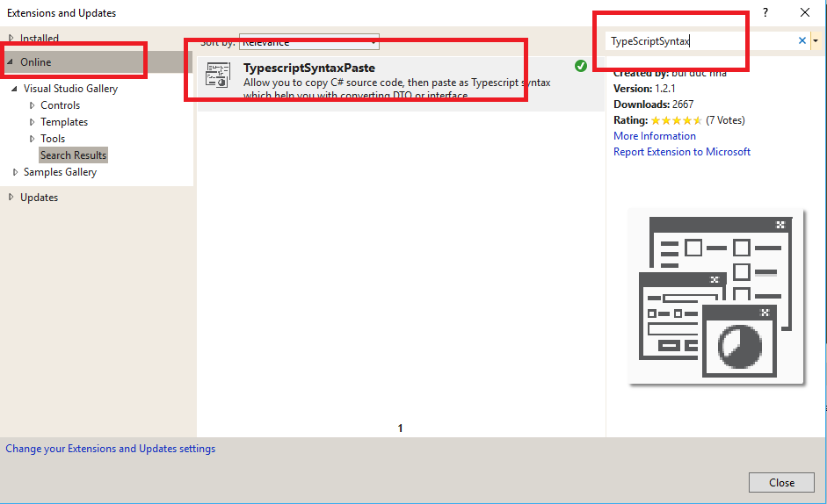Expand the Samples Gallery arrow
Image resolution: width=827 pixels, height=504 pixels.
click(x=15, y=172)
